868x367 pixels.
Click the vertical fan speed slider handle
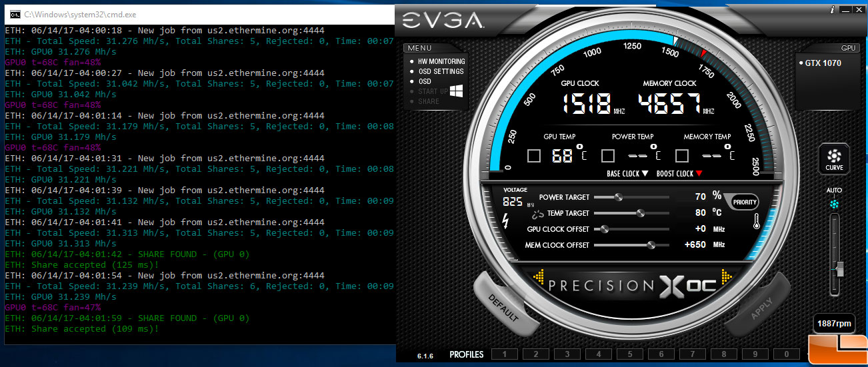click(x=839, y=268)
